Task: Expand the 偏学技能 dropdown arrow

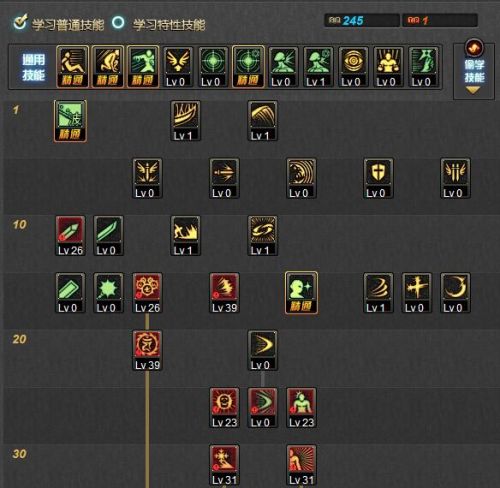Action: 473,90
